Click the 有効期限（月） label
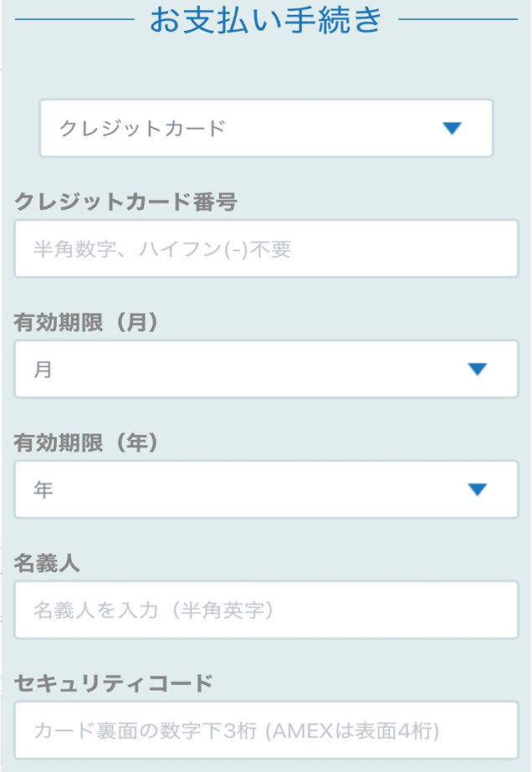Image resolution: width=532 pixels, height=772 pixels. click(x=86, y=322)
